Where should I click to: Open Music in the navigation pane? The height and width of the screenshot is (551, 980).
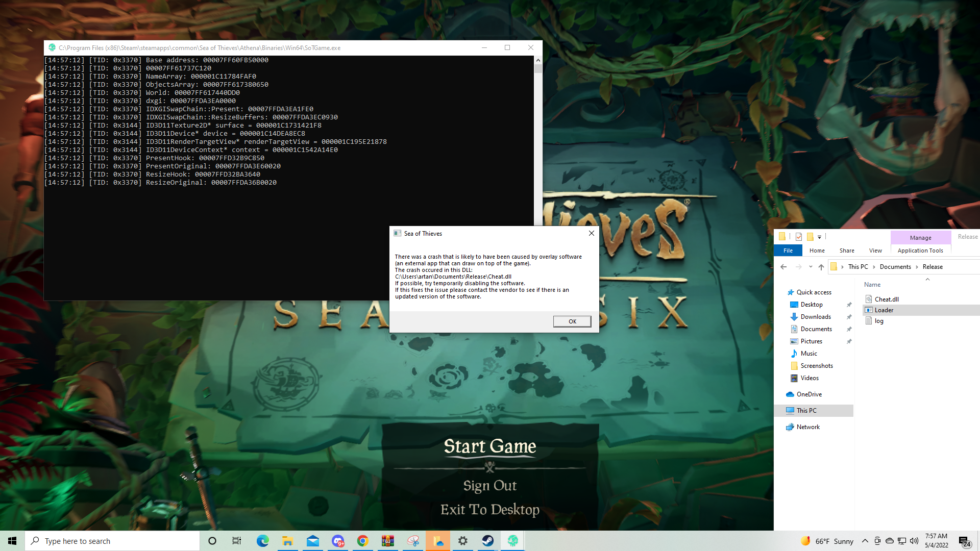click(x=808, y=354)
